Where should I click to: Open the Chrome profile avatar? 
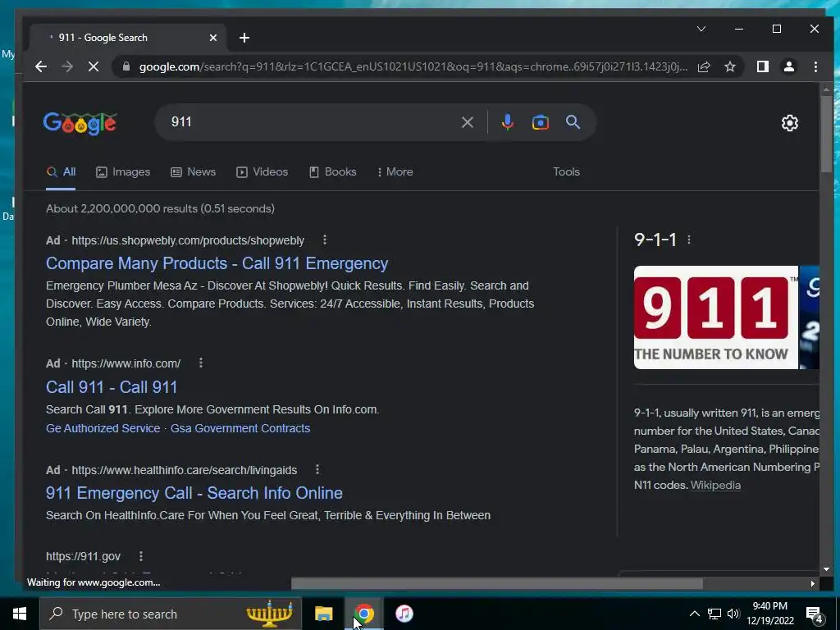point(789,66)
